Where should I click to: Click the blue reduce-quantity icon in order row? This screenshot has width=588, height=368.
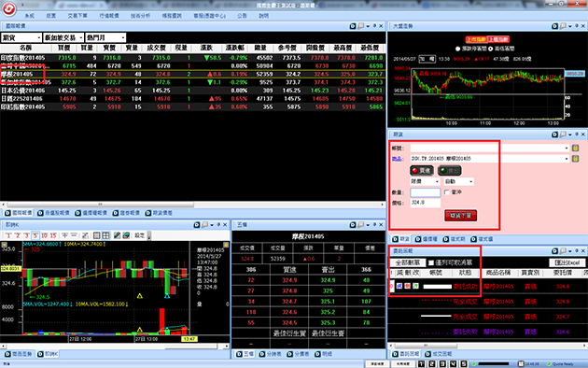click(x=399, y=286)
